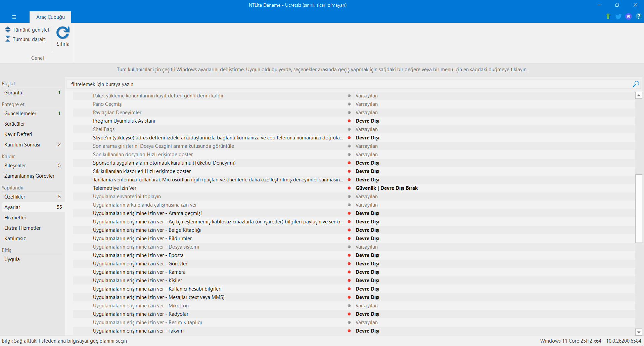Click gray dot beside erişimine izin ver - Mikrofon

tap(349, 306)
